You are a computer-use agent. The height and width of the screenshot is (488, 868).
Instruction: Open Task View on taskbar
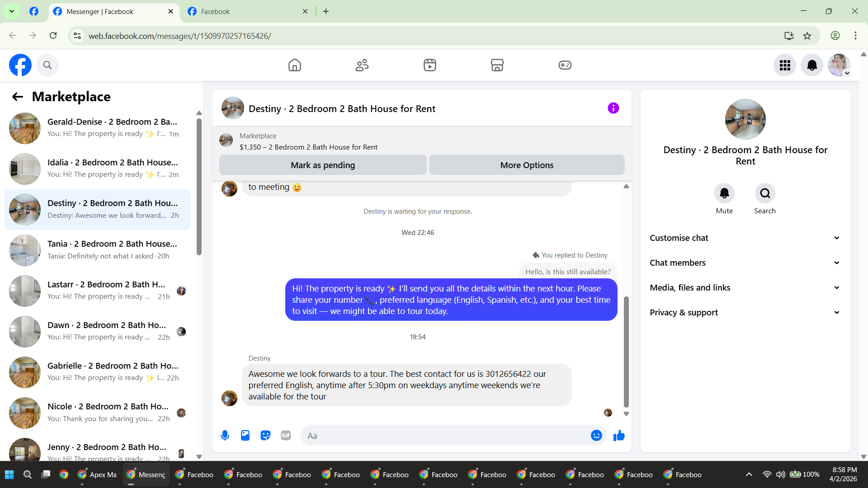(46, 474)
